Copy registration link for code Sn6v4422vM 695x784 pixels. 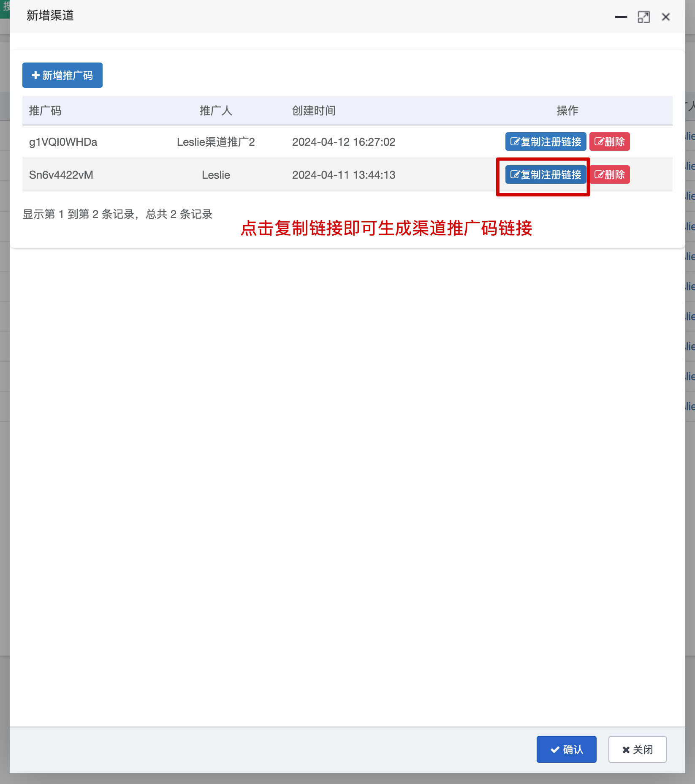coord(546,174)
